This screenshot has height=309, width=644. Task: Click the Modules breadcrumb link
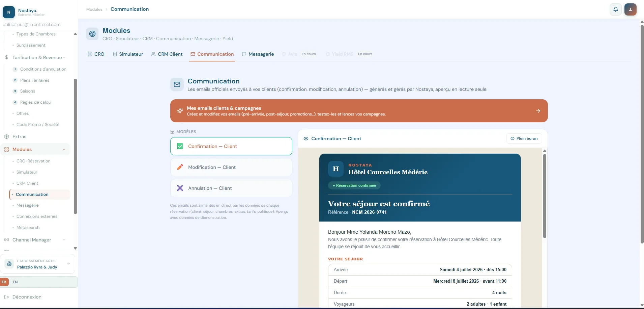[x=94, y=9]
